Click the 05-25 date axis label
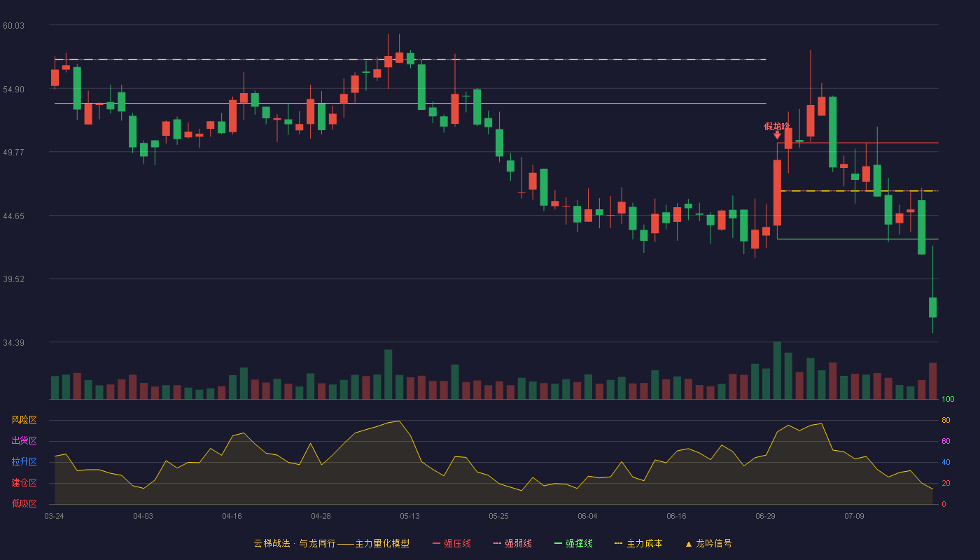Screen dimensions: 980x560 coord(498,516)
